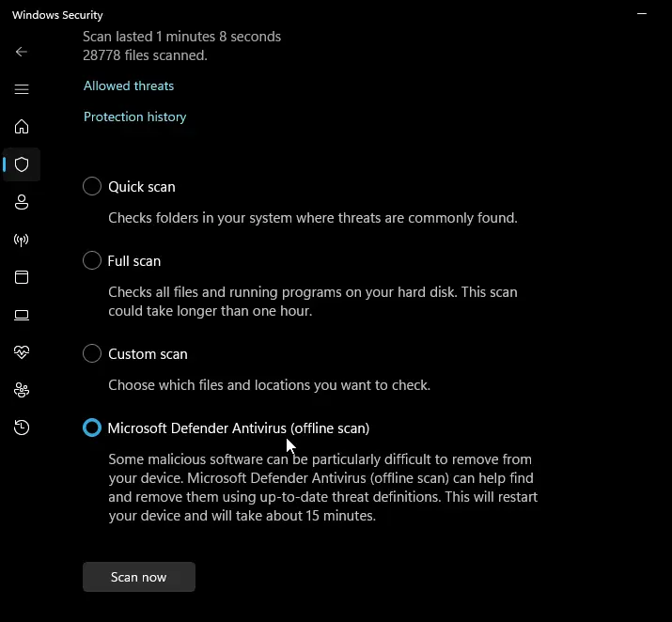Image resolution: width=672 pixels, height=622 pixels.
Task: Open Device security laptop icon
Action: coord(22,315)
